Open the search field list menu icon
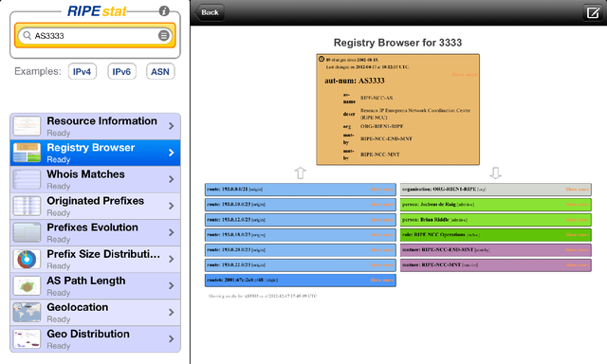The width and height of the screenshot is (607, 364). [x=164, y=36]
